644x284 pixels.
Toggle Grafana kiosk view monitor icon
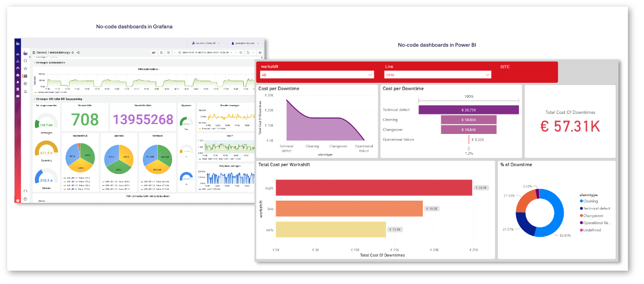(x=260, y=53)
